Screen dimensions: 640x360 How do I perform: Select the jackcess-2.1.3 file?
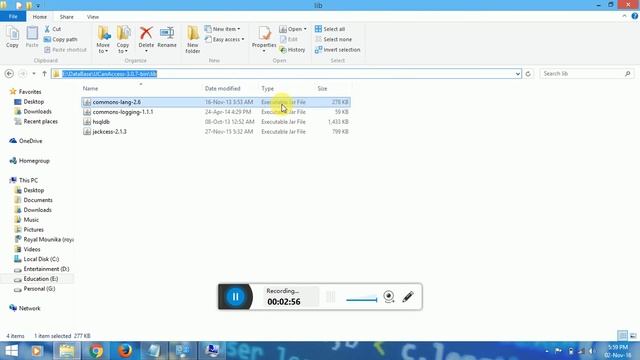(x=216, y=131)
